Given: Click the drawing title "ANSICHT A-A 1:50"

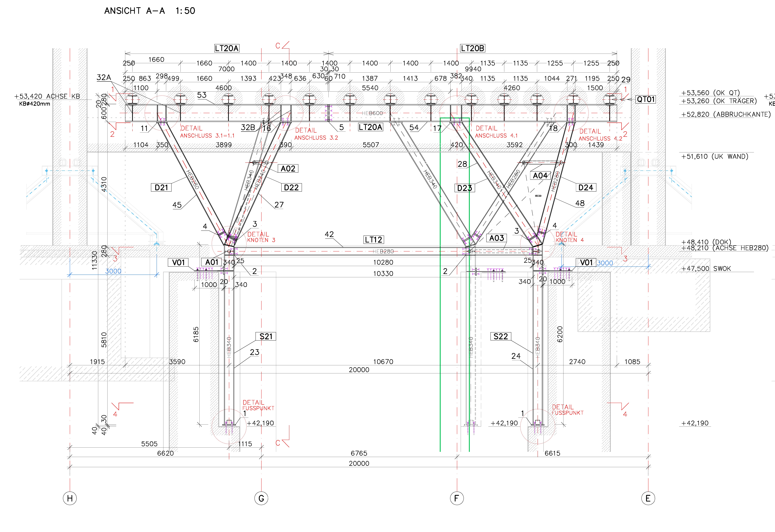Looking at the screenshot, I should point(150,11).
